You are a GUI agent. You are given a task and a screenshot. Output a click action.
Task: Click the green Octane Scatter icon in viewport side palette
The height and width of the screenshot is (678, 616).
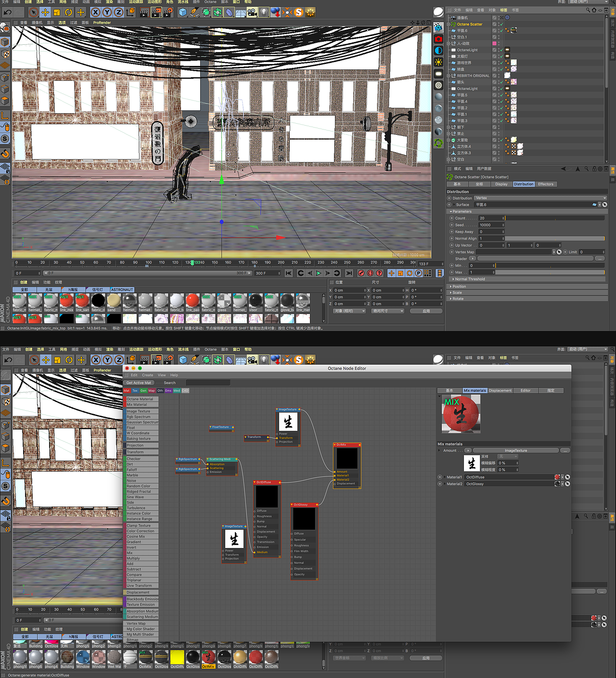coord(438,143)
